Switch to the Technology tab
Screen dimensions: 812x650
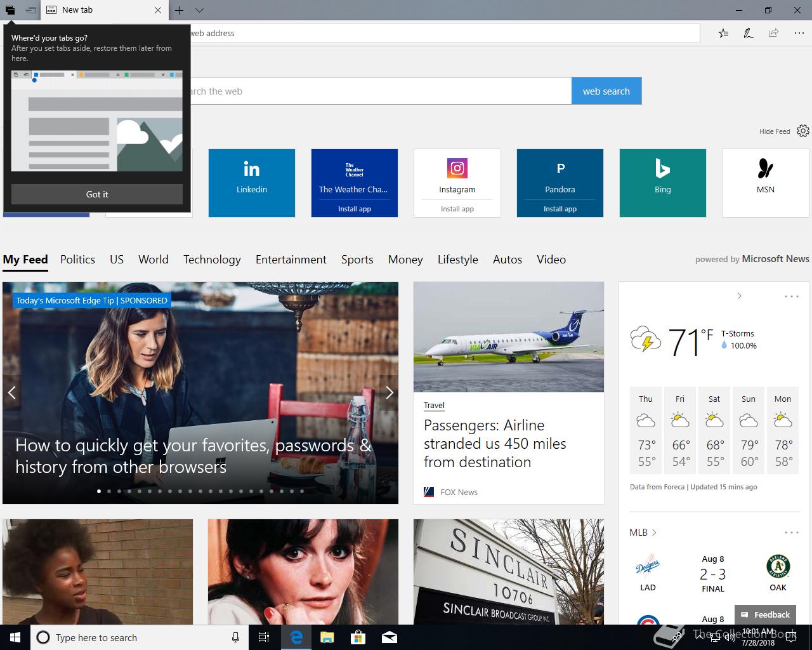(x=212, y=260)
